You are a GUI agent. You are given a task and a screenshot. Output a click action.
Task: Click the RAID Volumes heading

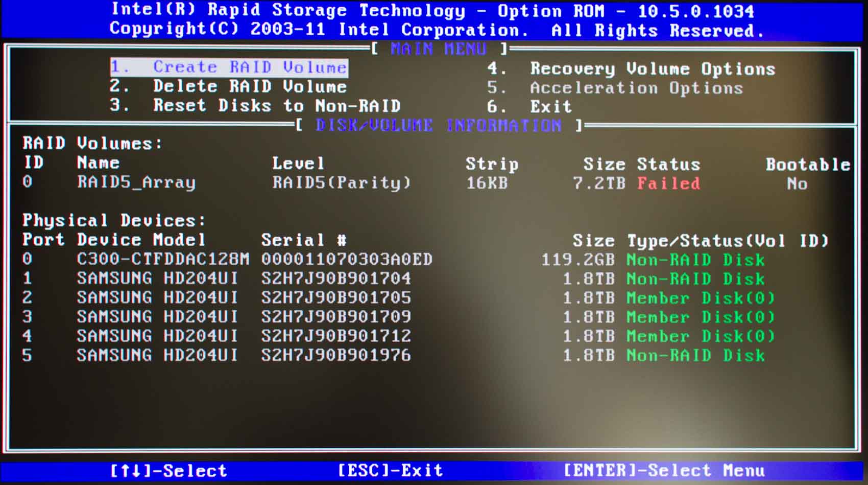pyautogui.click(x=92, y=144)
